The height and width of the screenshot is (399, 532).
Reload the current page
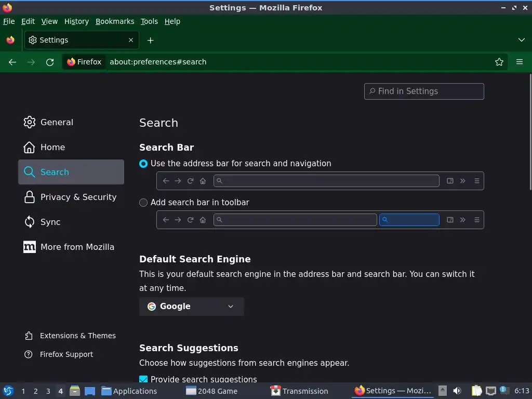50,62
